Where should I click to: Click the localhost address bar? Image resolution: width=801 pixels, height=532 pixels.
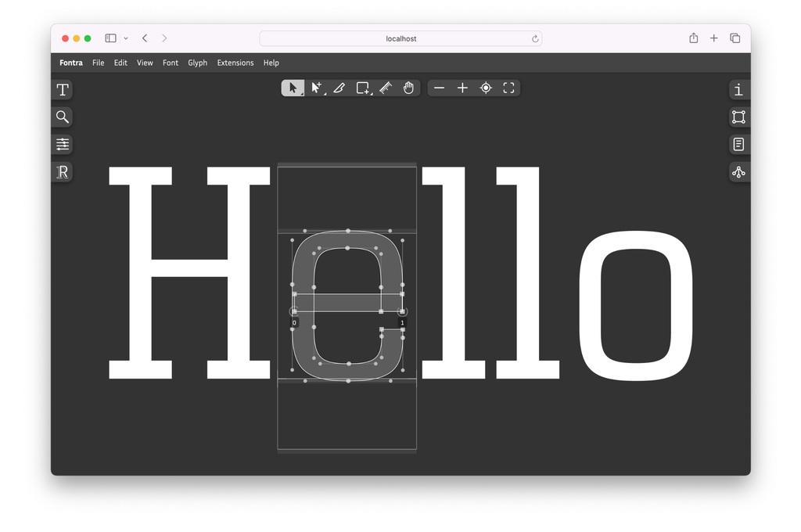tap(400, 38)
